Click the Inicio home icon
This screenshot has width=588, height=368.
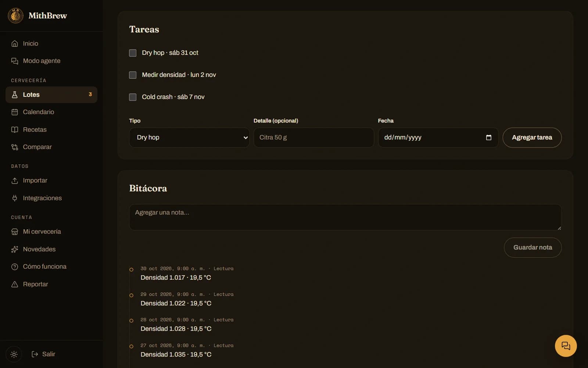pyautogui.click(x=15, y=43)
